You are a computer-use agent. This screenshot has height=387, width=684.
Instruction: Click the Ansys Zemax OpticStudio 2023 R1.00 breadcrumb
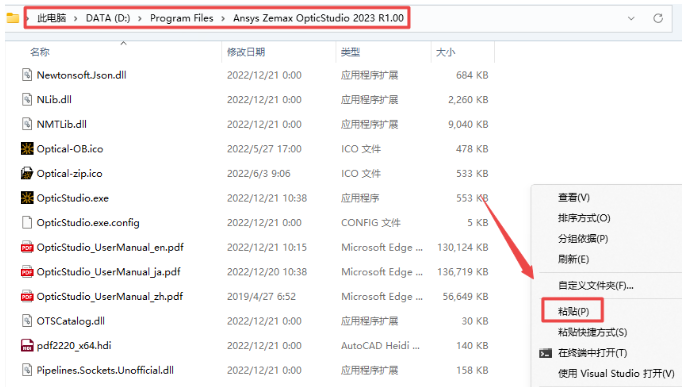coord(318,18)
